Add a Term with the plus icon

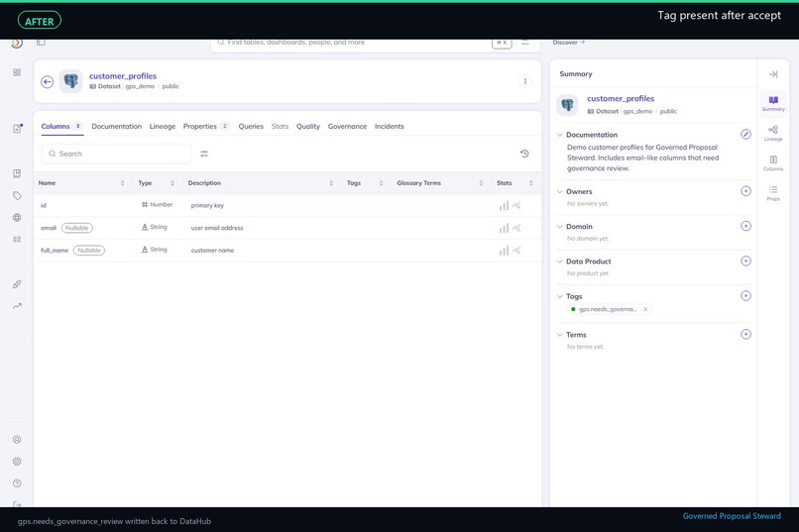point(745,335)
